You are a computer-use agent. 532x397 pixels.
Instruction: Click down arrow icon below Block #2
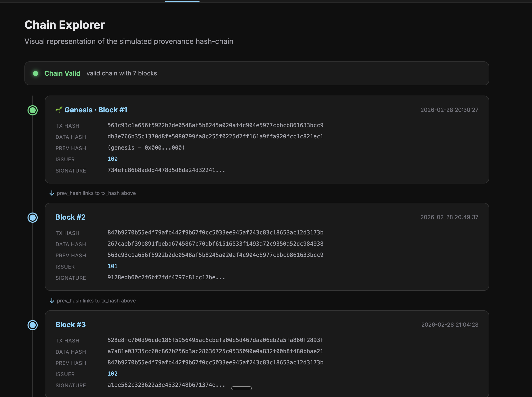click(52, 301)
